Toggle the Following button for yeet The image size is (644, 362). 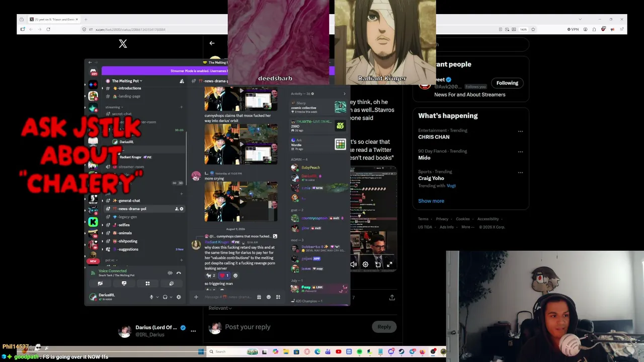pos(507,83)
